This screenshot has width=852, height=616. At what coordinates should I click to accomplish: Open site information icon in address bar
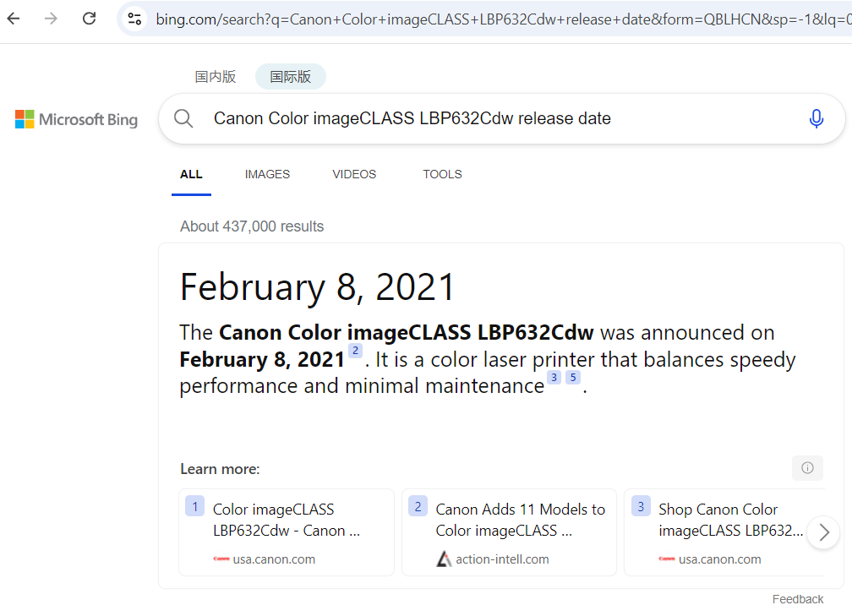coord(134,19)
